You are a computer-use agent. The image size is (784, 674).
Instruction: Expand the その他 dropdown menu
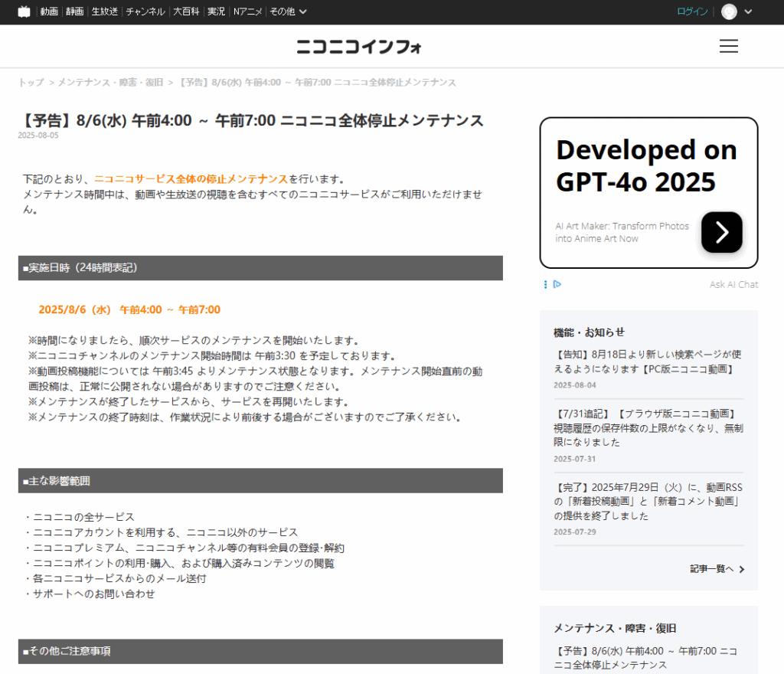coord(288,11)
